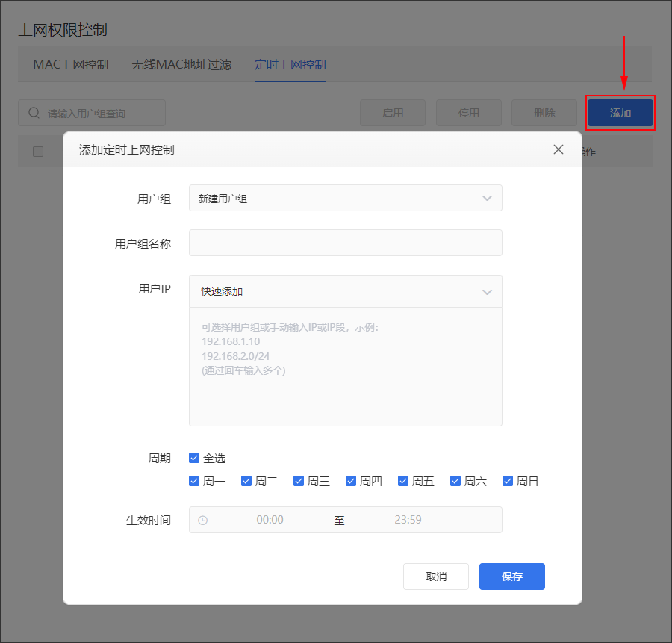Viewport: 672px width, 643px height.
Task: Click the user IP text area
Action: [x=346, y=367]
